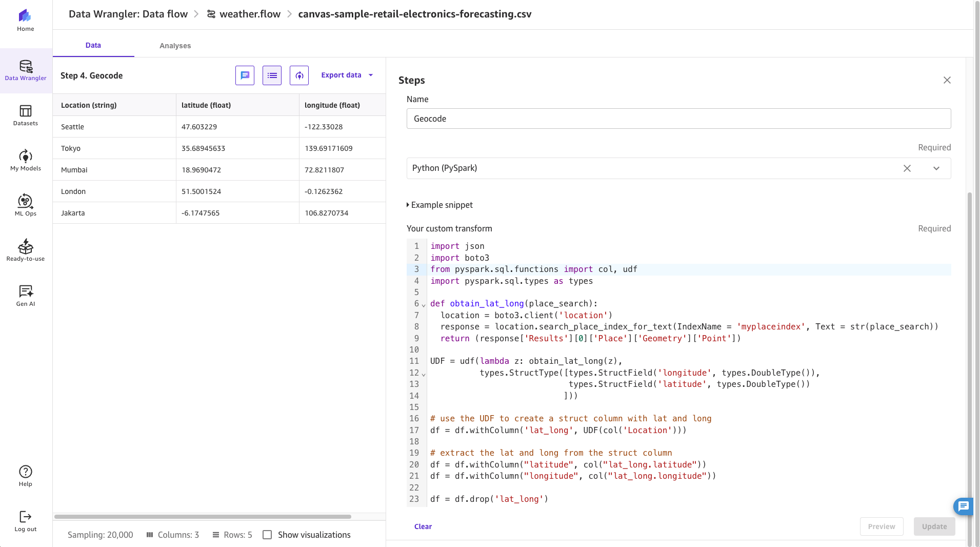Open Data Wrangler from sidebar
This screenshot has width=980, height=547.
[26, 71]
